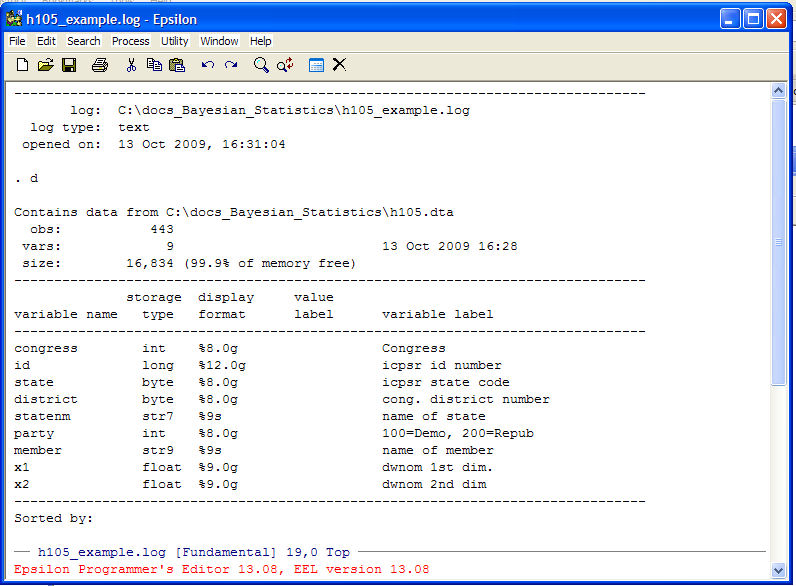This screenshot has width=796, height=586.
Task: Click the scrollbar up arrow
Action: point(779,91)
